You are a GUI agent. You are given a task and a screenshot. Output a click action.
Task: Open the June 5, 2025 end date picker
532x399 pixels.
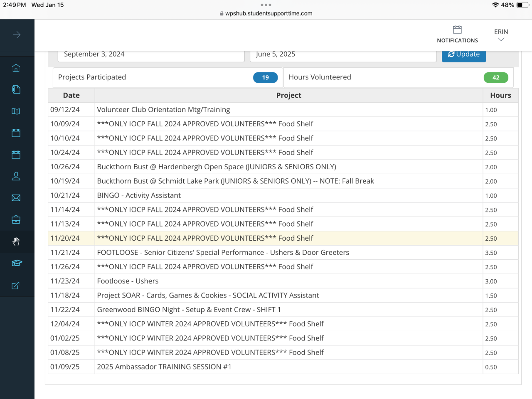pyautogui.click(x=343, y=54)
